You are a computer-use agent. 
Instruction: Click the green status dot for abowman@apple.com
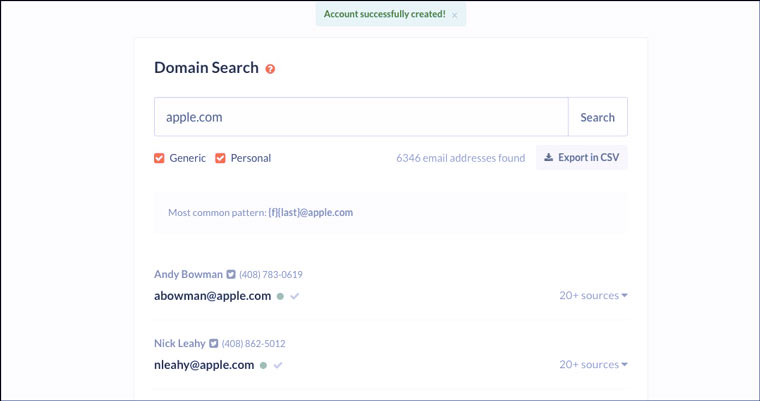tap(280, 296)
